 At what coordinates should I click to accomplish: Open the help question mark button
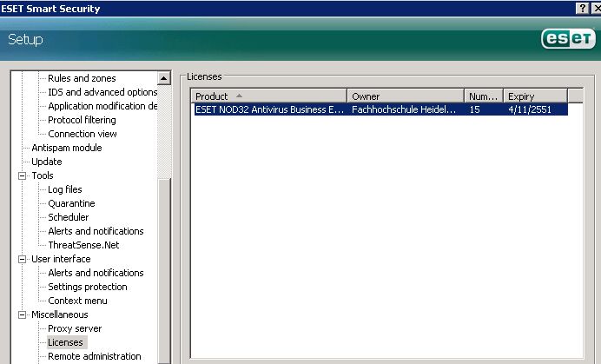(x=582, y=9)
